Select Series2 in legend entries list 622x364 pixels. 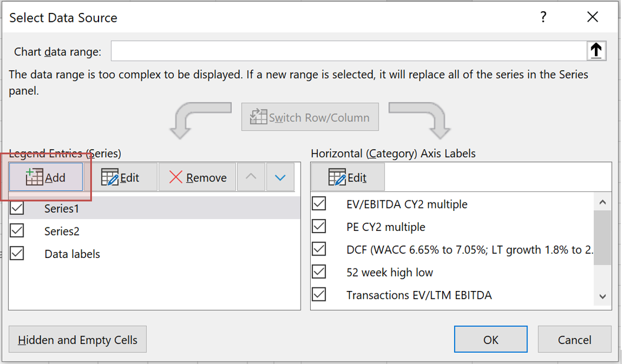click(62, 231)
